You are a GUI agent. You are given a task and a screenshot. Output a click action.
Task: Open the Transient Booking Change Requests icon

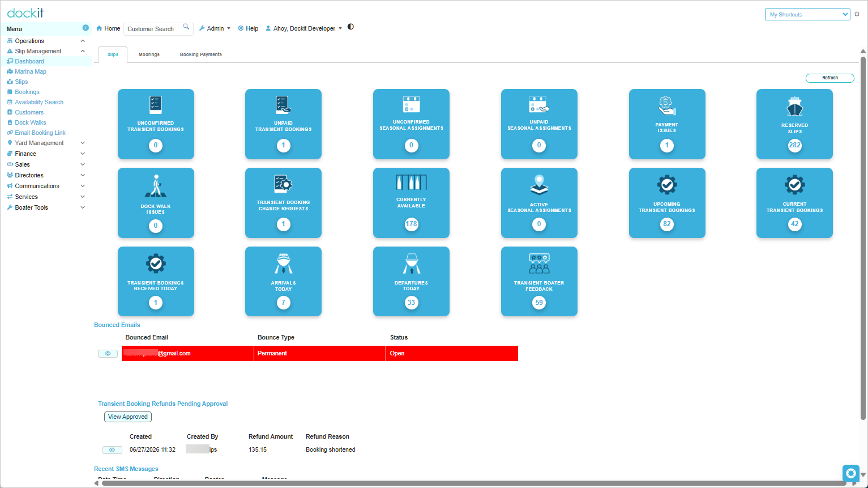point(283,184)
